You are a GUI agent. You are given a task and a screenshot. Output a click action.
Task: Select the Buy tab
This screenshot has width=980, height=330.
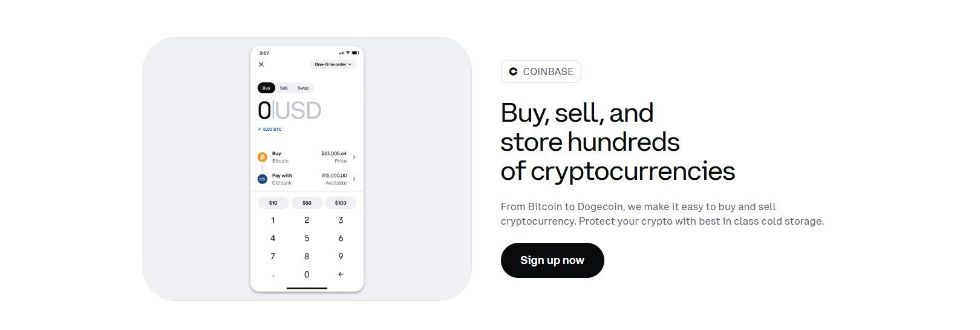pyautogui.click(x=266, y=88)
